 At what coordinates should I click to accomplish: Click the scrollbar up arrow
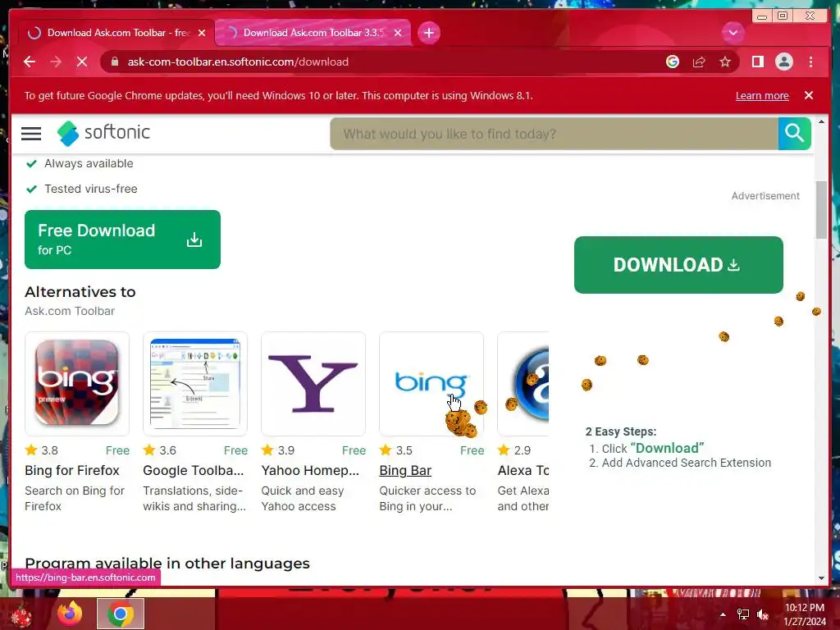[821, 121]
